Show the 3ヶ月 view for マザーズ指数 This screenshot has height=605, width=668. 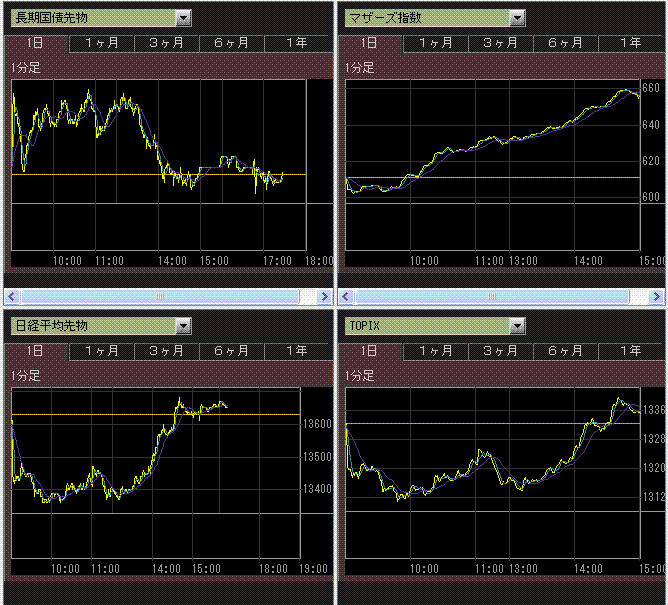[x=500, y=43]
